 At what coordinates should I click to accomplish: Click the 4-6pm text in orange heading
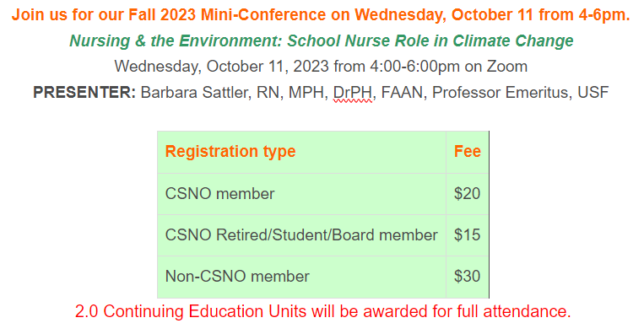pyautogui.click(x=604, y=15)
